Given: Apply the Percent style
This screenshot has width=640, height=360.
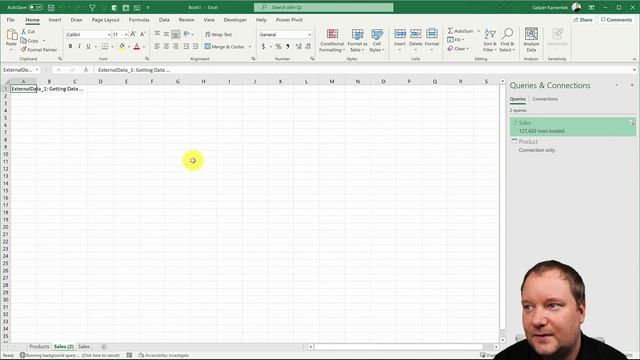Looking at the screenshot, I should click(278, 47).
